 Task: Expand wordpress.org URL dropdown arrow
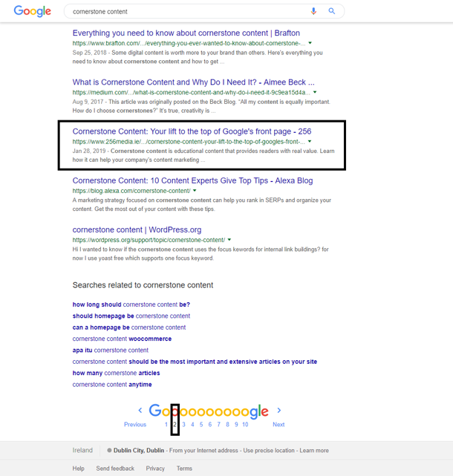point(229,240)
